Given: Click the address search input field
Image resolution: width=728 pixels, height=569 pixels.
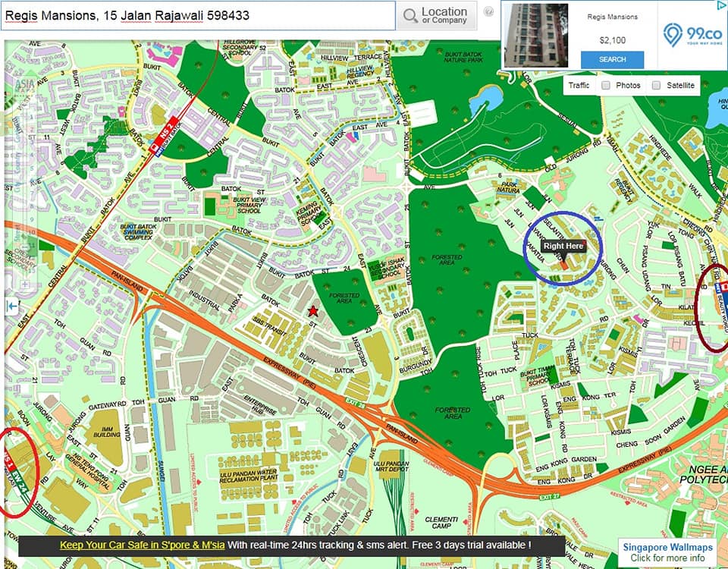Looking at the screenshot, I should tap(197, 15).
